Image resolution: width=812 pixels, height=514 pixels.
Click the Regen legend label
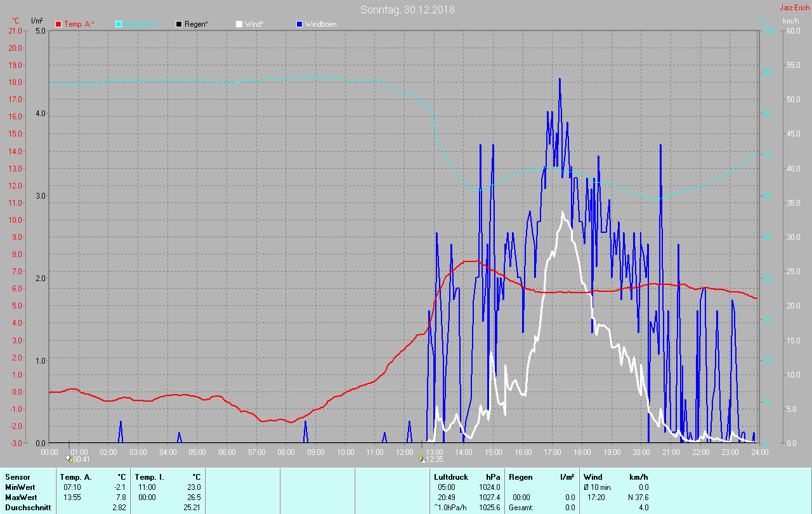point(197,24)
